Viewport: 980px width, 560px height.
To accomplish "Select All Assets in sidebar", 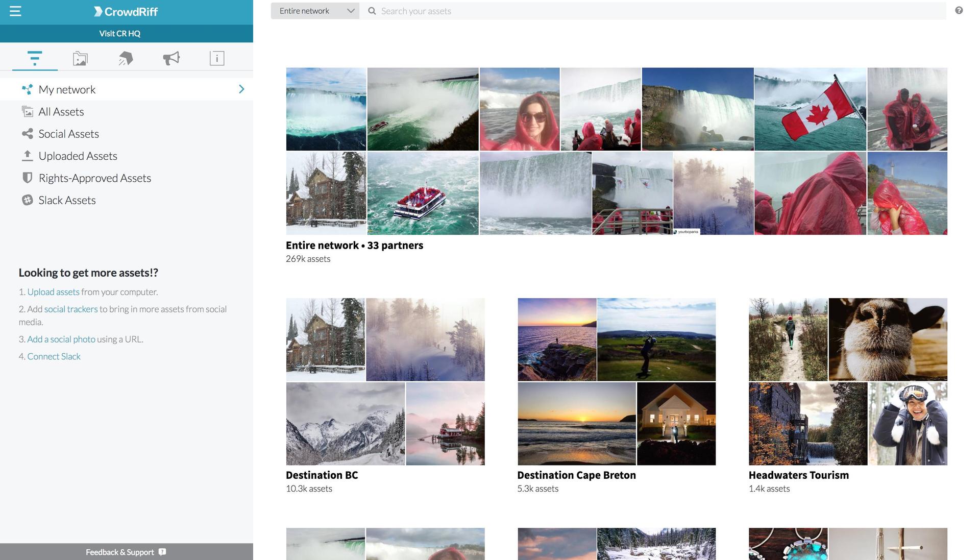I will click(x=127, y=112).
